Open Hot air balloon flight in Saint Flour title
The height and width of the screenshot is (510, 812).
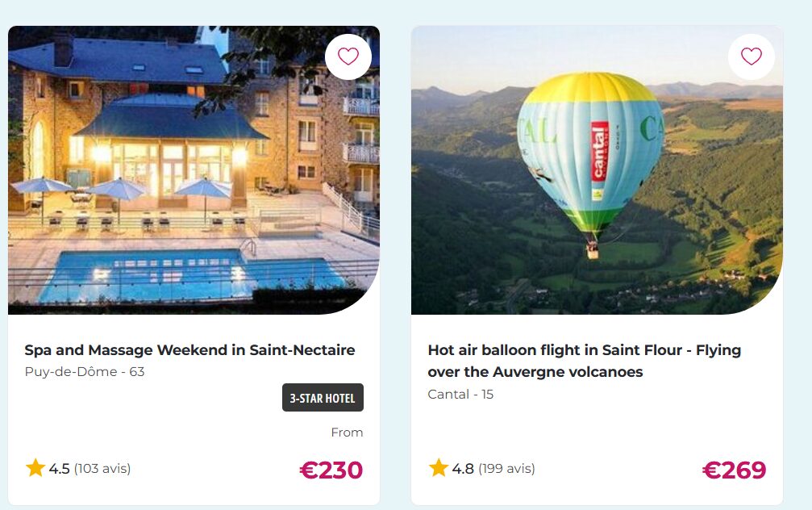584,361
